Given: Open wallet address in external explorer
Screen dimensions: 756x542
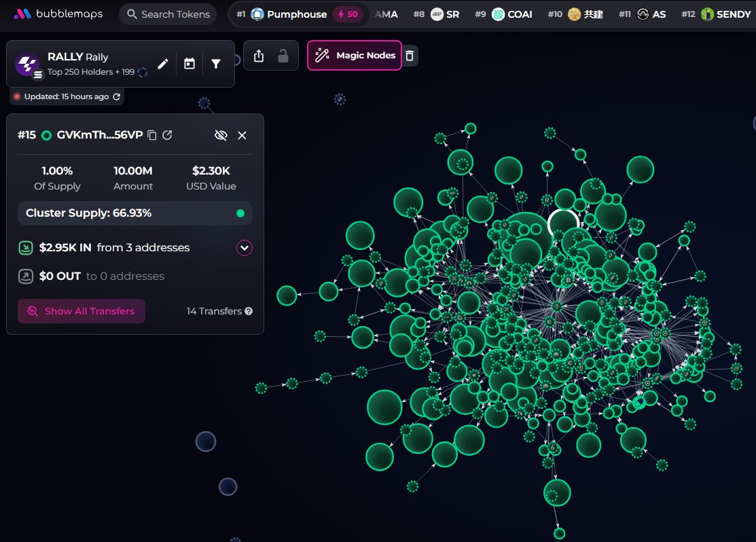Looking at the screenshot, I should [167, 135].
